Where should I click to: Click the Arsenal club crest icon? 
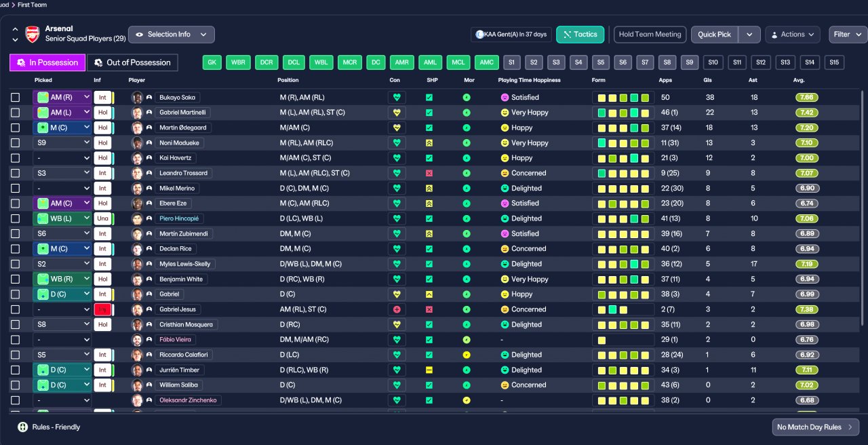(x=32, y=34)
